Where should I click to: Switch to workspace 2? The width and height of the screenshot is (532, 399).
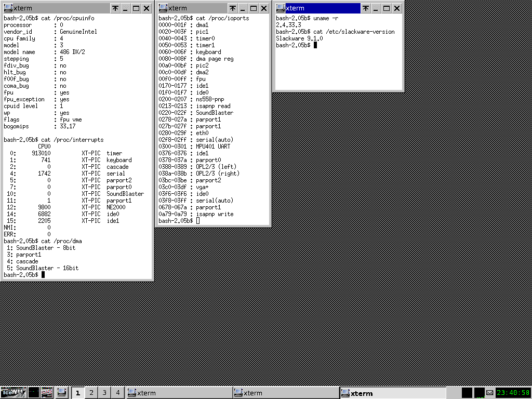(91, 393)
